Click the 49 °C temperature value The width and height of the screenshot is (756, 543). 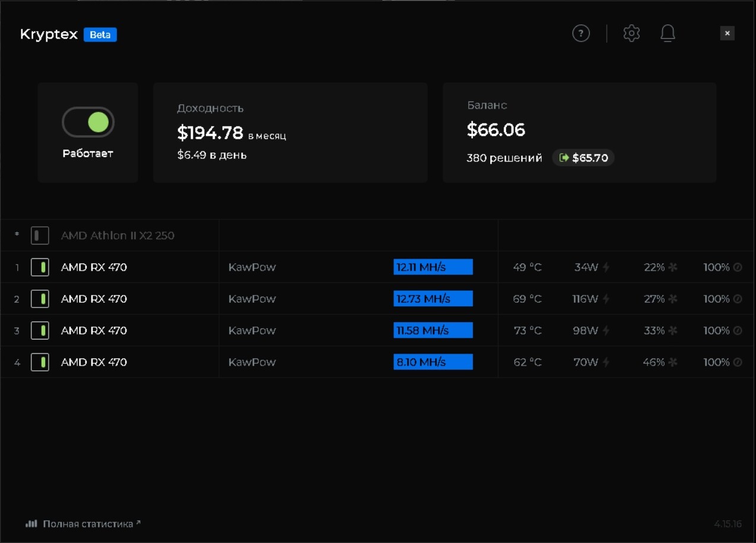[528, 268]
